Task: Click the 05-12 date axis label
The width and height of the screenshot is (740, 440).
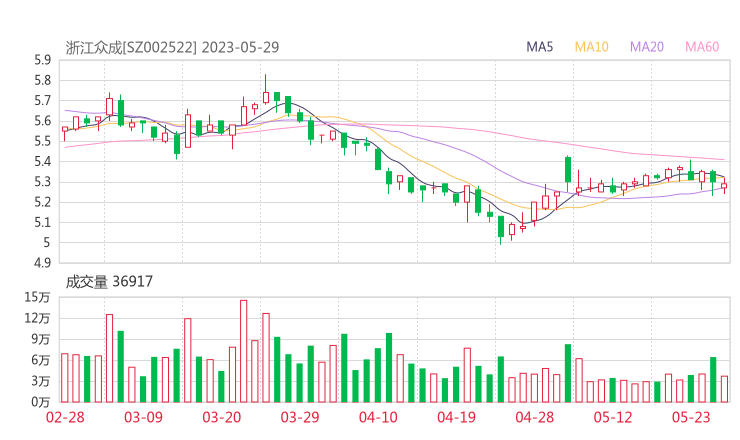Action: pos(613,417)
